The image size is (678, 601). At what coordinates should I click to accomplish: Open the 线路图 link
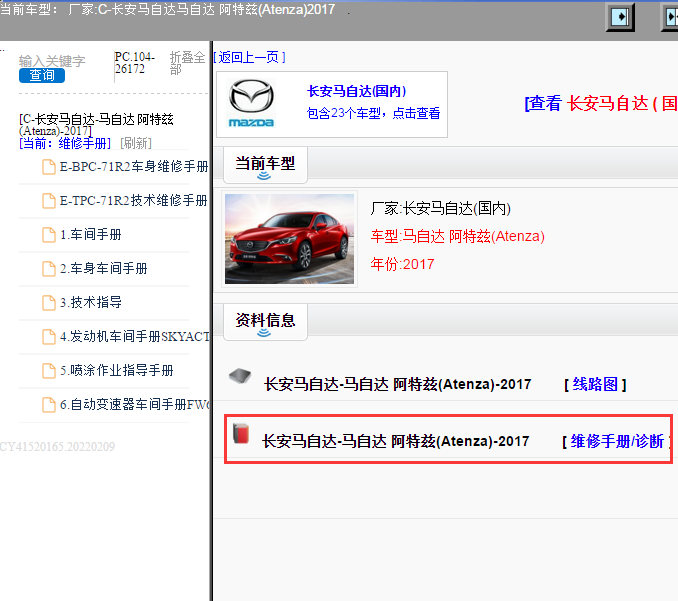tap(595, 384)
